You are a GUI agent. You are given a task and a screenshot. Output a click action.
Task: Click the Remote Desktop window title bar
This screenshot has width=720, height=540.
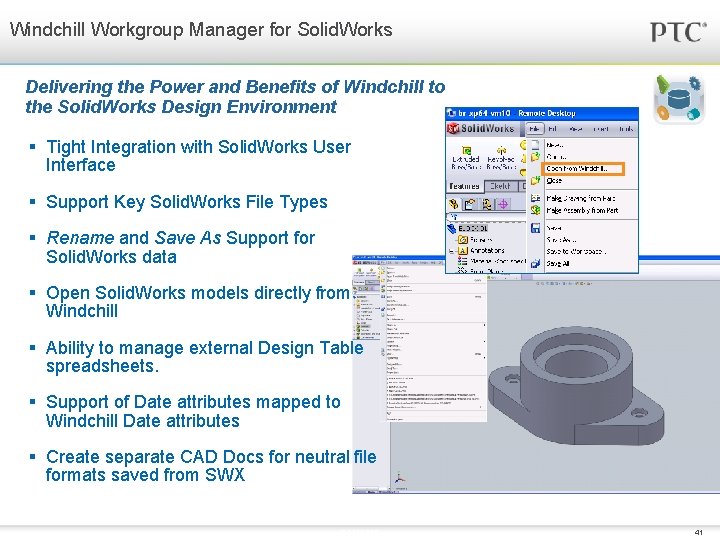tap(542, 113)
